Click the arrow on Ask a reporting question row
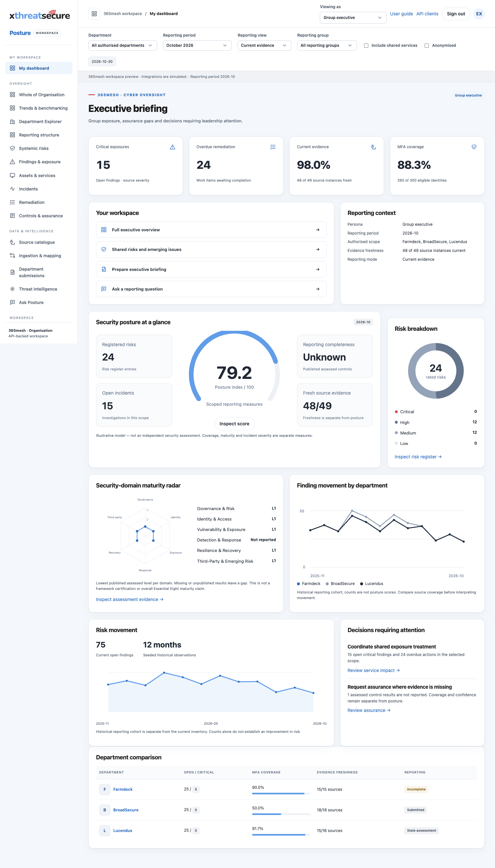The image size is (495, 868). point(318,289)
